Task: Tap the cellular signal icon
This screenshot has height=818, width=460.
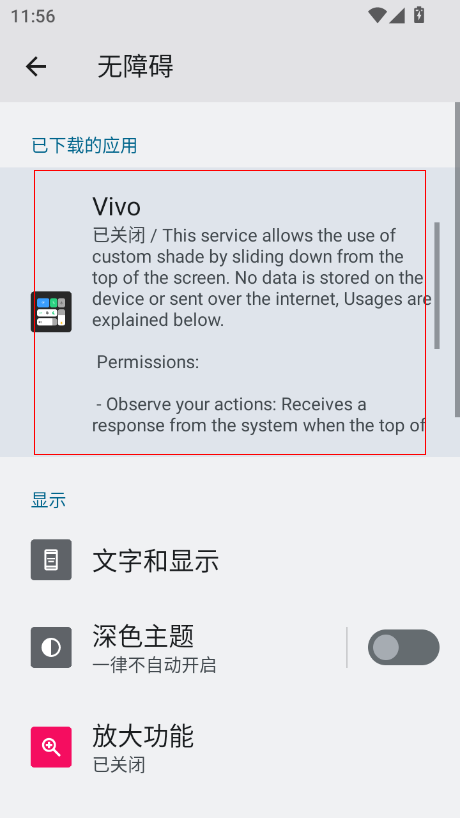Action: [x=397, y=16]
